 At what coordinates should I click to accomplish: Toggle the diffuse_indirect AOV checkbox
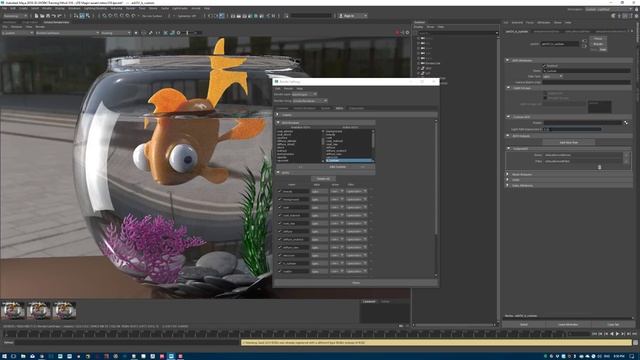[280, 239]
